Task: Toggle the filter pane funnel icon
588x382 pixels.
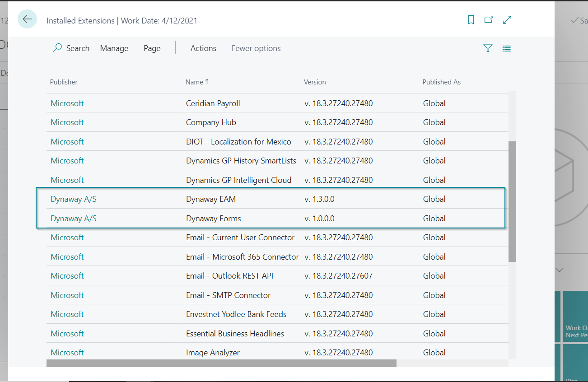Action: click(488, 48)
